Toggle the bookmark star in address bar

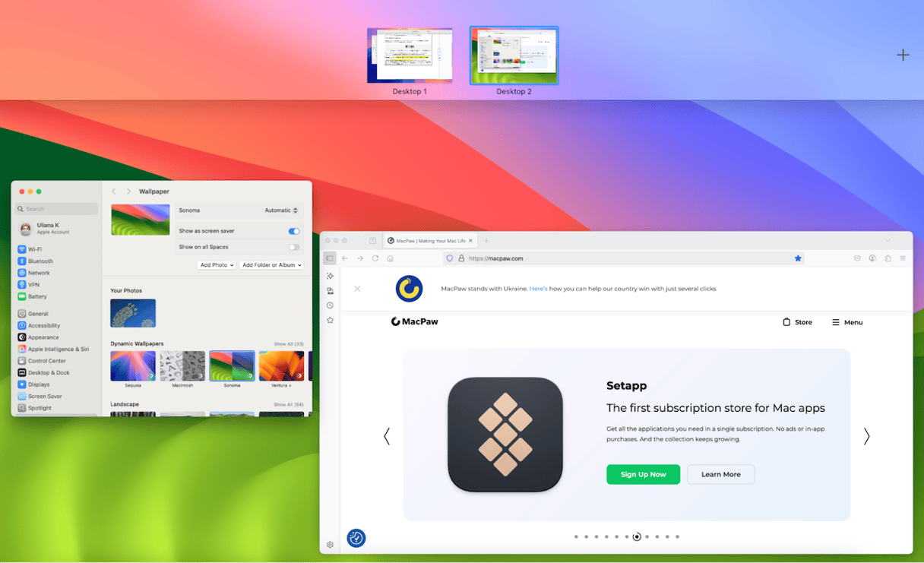coord(798,258)
